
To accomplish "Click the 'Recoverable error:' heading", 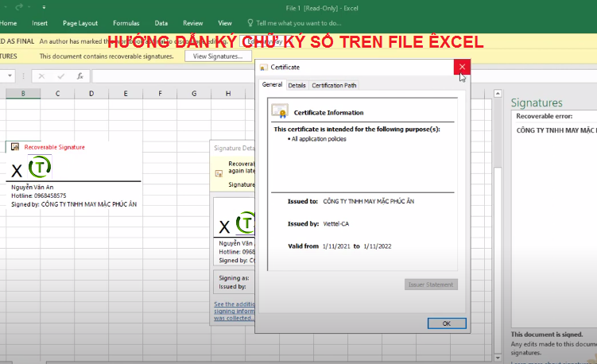I will [x=544, y=116].
